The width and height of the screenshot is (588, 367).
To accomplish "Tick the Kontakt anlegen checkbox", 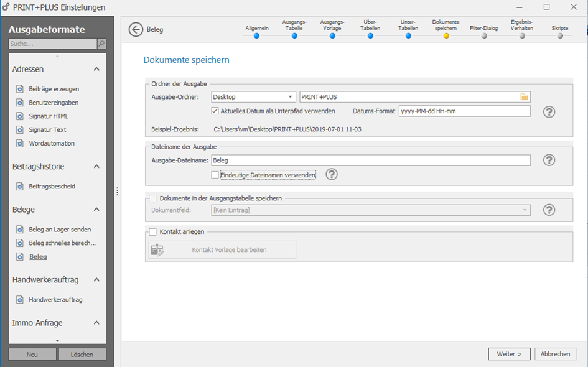I will [152, 232].
